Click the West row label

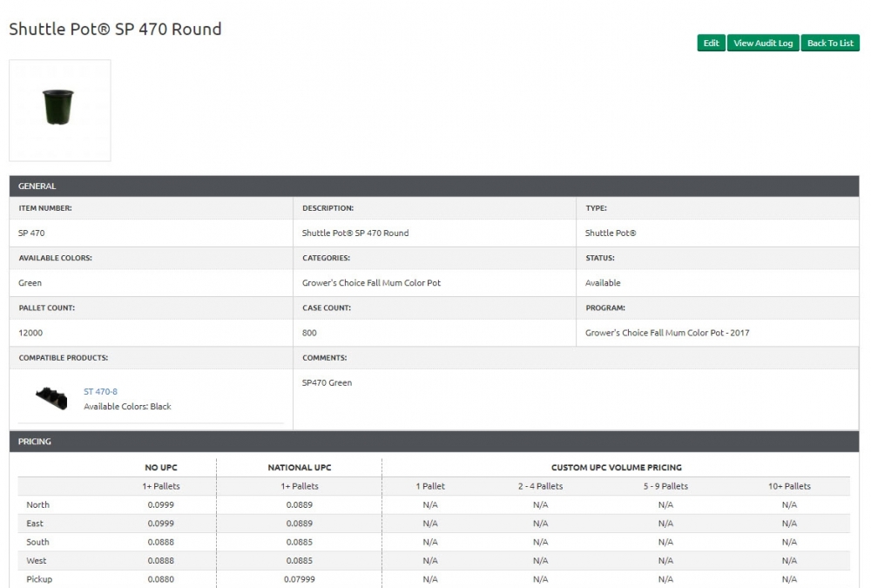pyautogui.click(x=37, y=561)
